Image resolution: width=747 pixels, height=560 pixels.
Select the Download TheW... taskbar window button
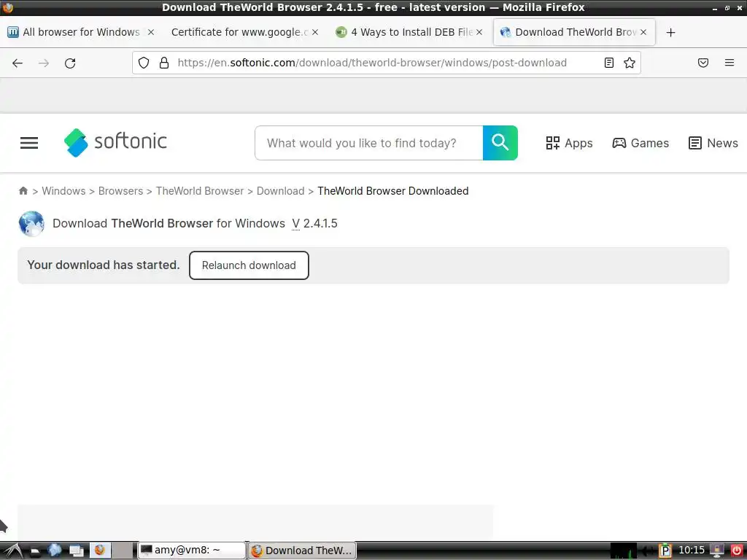pyautogui.click(x=302, y=551)
